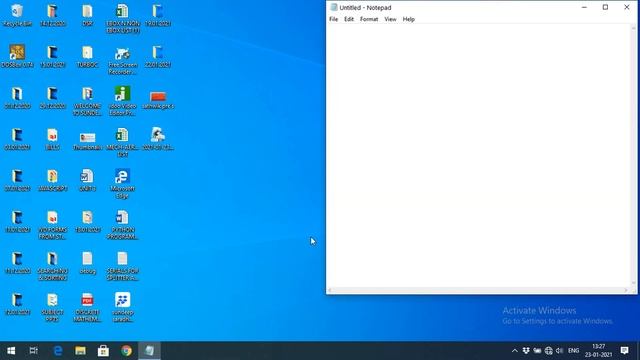Image resolution: width=640 pixels, height=360 pixels.
Task: Select the sandeep shortcut with the blue dotted icon
Action: point(122,307)
